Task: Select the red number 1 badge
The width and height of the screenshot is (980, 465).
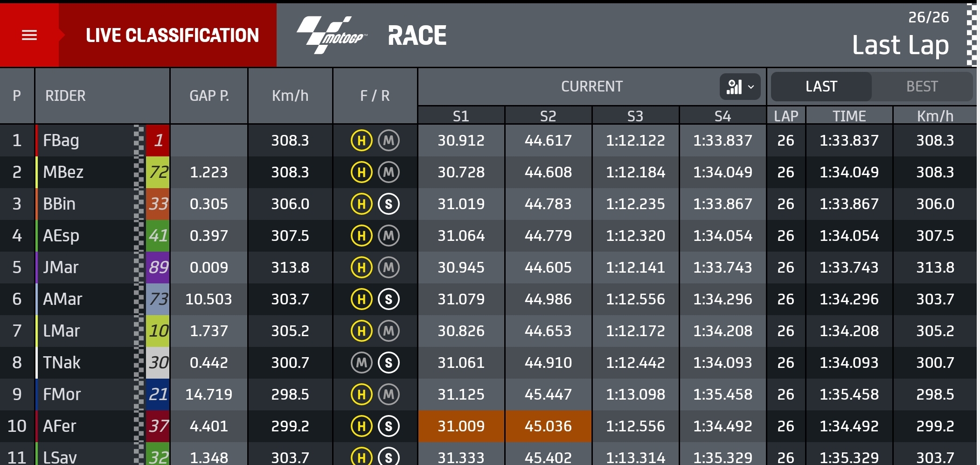Action: coord(158,141)
